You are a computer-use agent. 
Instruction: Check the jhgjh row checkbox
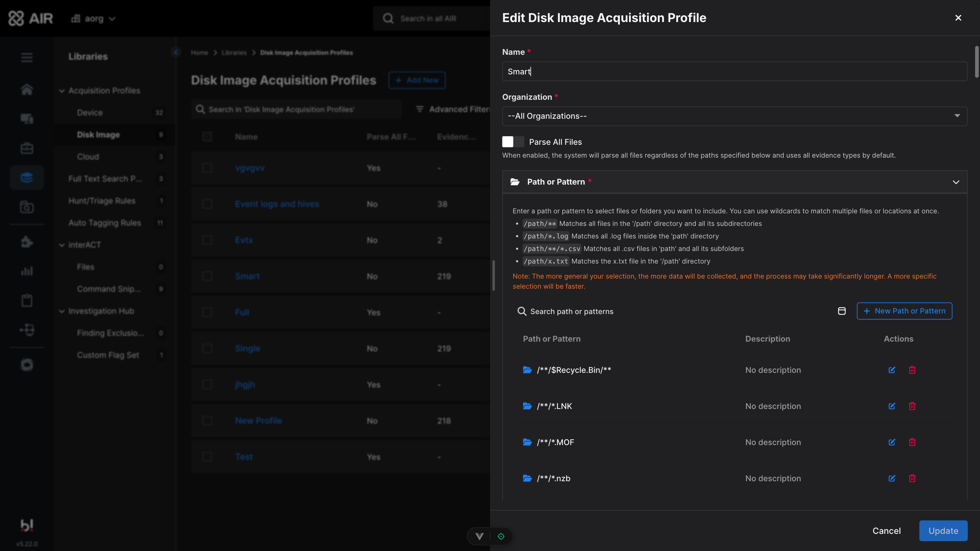(207, 384)
